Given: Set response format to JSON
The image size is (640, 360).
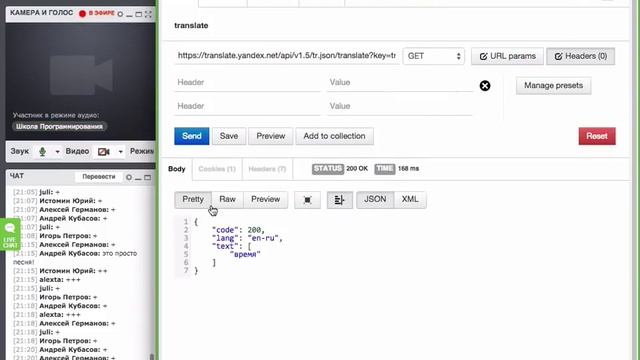Looking at the screenshot, I should (375, 200).
